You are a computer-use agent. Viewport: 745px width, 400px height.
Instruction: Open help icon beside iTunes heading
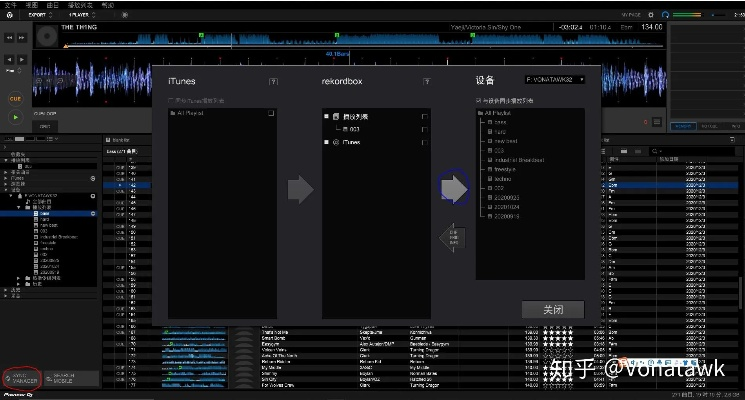[x=273, y=80]
